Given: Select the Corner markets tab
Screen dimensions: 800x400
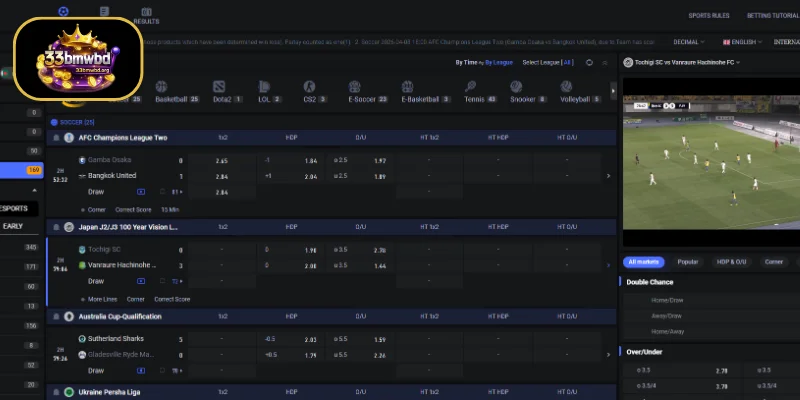Looking at the screenshot, I should (x=774, y=262).
